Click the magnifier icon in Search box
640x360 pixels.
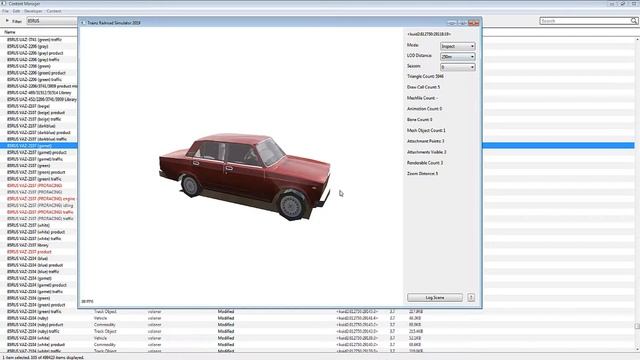(x=634, y=20)
